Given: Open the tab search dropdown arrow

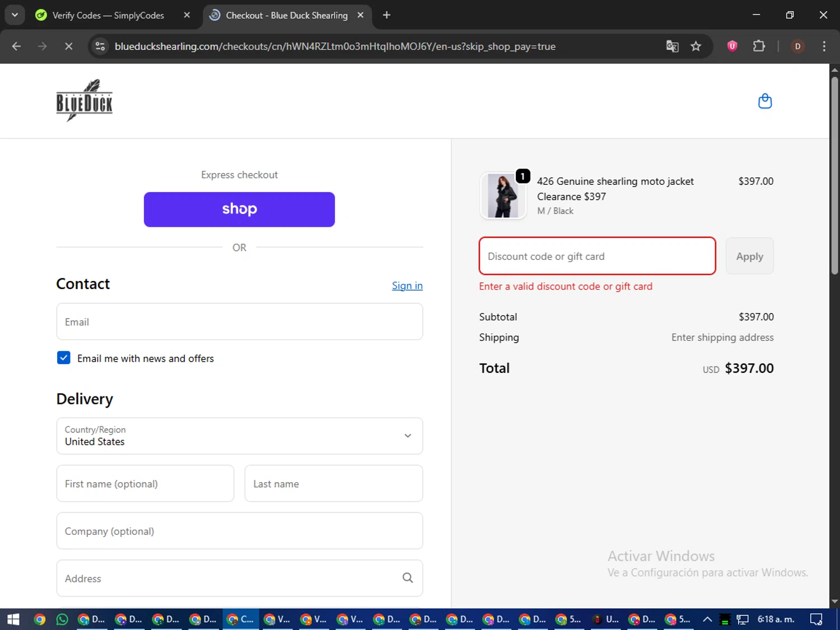Looking at the screenshot, I should [x=15, y=15].
